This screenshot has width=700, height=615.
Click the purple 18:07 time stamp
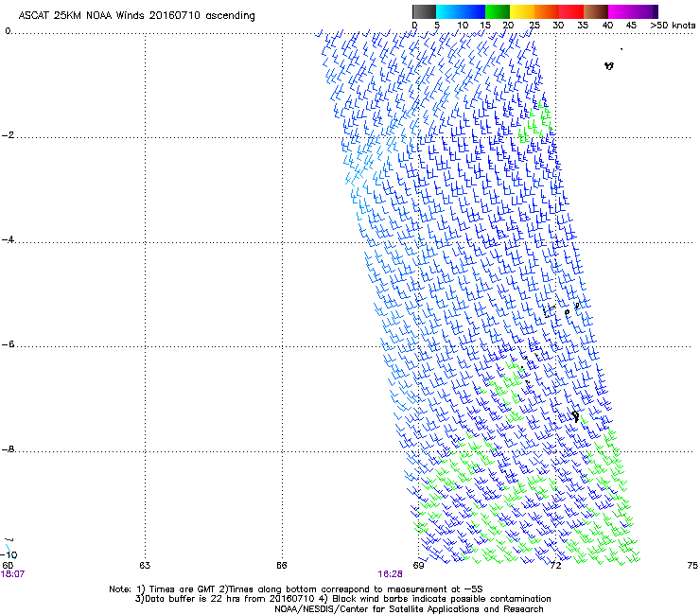pos(12,574)
